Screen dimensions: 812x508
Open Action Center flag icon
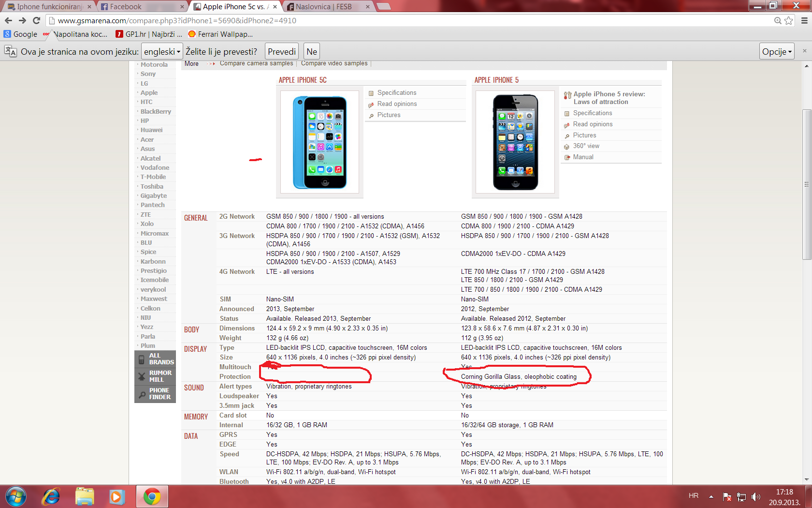click(727, 497)
